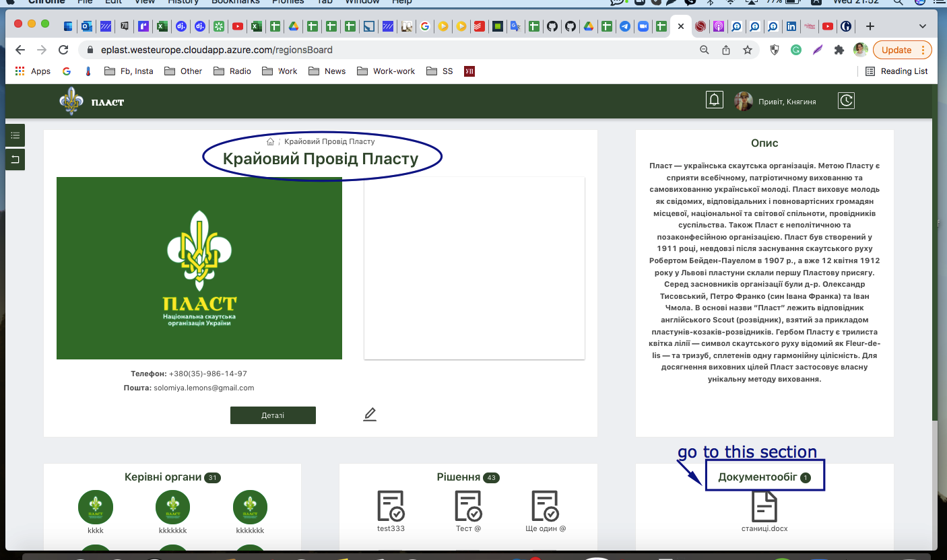Open the Fb, Insta bookmarks folder
The image size is (947, 560).
129,71
